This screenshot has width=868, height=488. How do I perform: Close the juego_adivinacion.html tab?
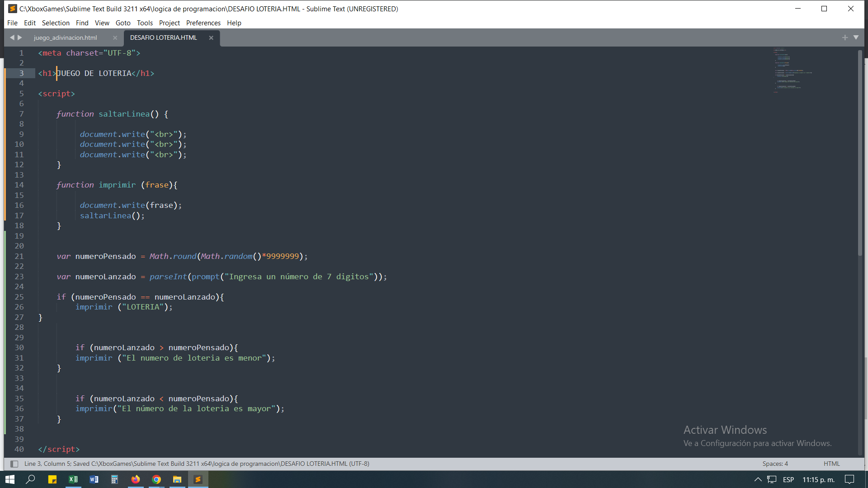pyautogui.click(x=115, y=38)
